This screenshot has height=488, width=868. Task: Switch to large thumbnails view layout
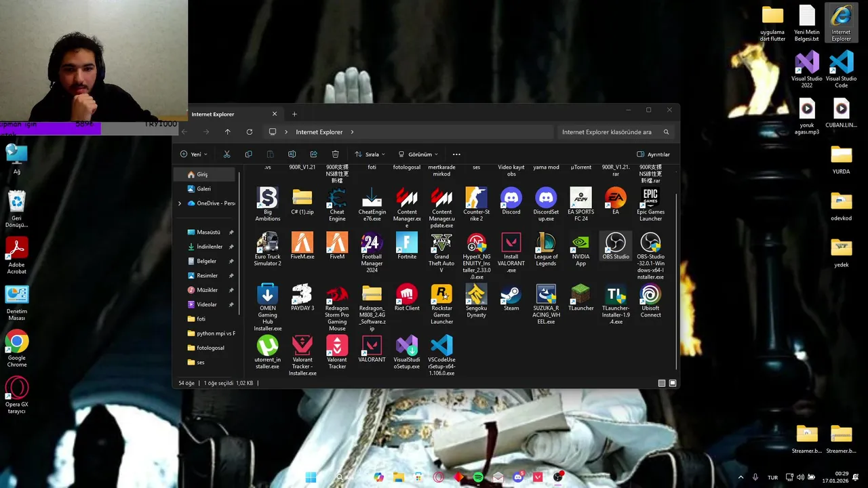(673, 383)
